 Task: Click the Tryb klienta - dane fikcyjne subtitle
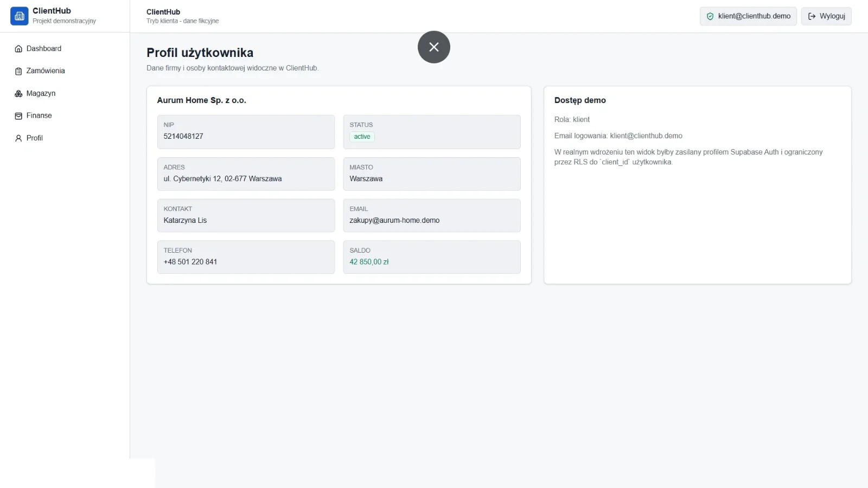182,21
